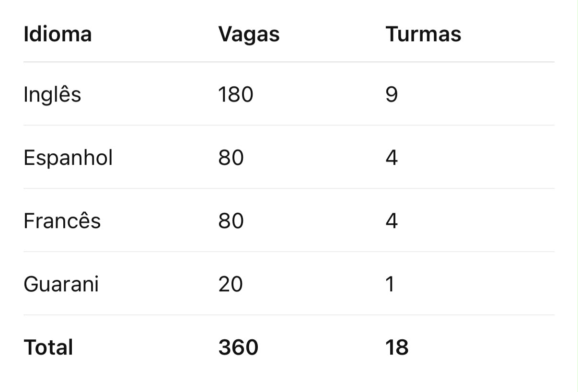578x392 pixels.
Task: Click Espanhol's 80 vagas cell
Action: (231, 158)
